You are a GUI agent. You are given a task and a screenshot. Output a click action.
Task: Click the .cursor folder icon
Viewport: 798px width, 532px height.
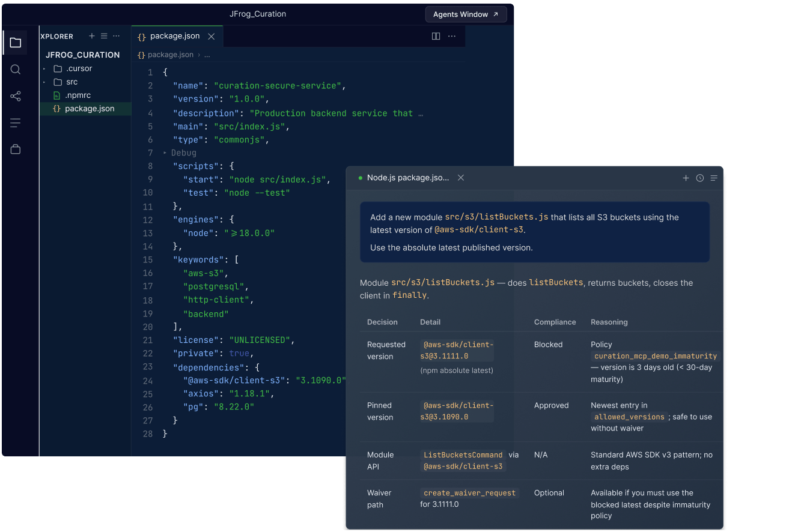click(58, 68)
